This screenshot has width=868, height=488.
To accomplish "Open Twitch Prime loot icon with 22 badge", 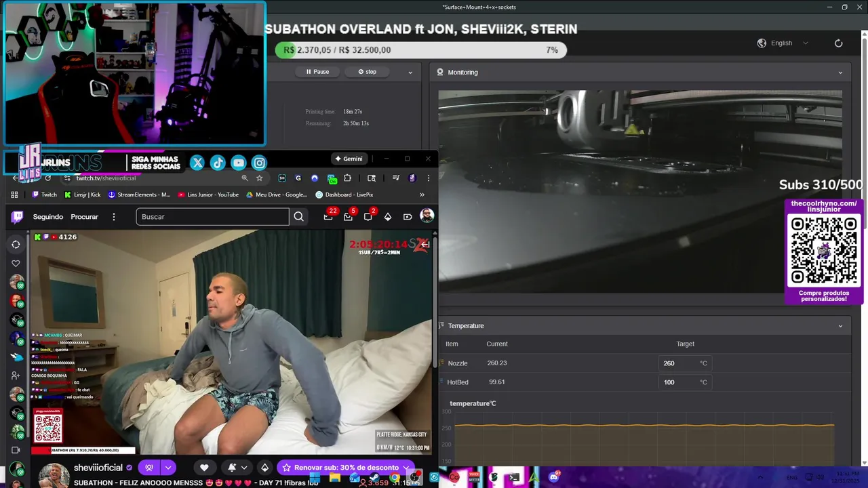I will tap(328, 217).
